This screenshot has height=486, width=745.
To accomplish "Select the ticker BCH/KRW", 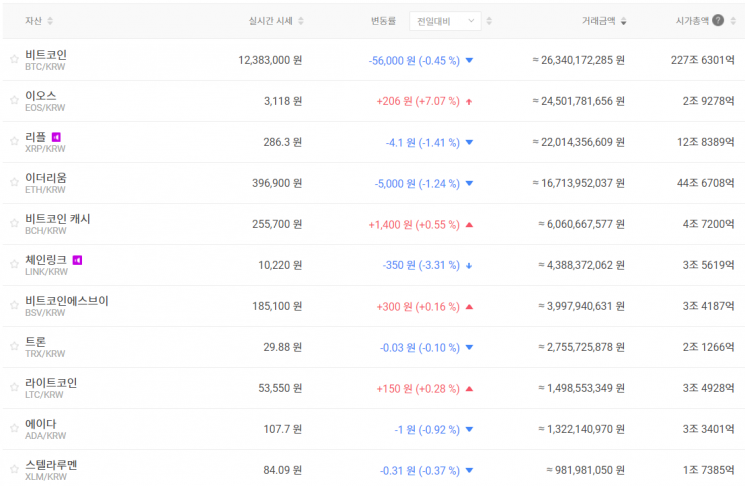I will [46, 231].
